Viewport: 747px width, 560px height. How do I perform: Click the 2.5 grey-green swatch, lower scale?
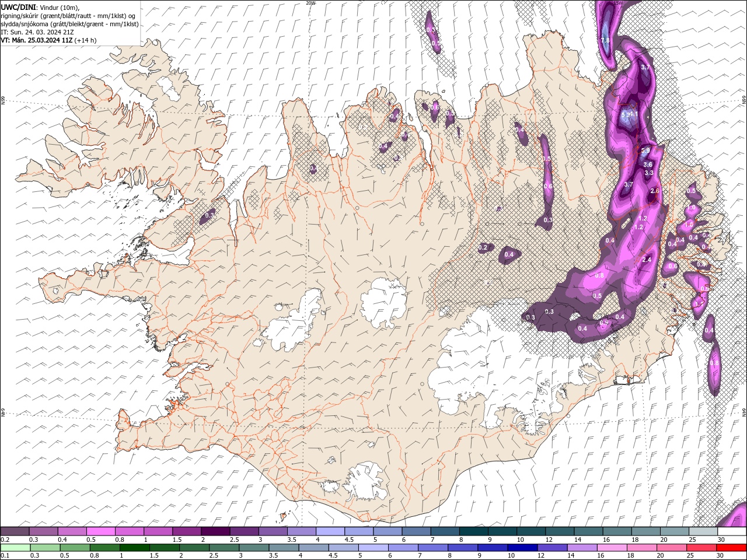pyautogui.click(x=224, y=548)
